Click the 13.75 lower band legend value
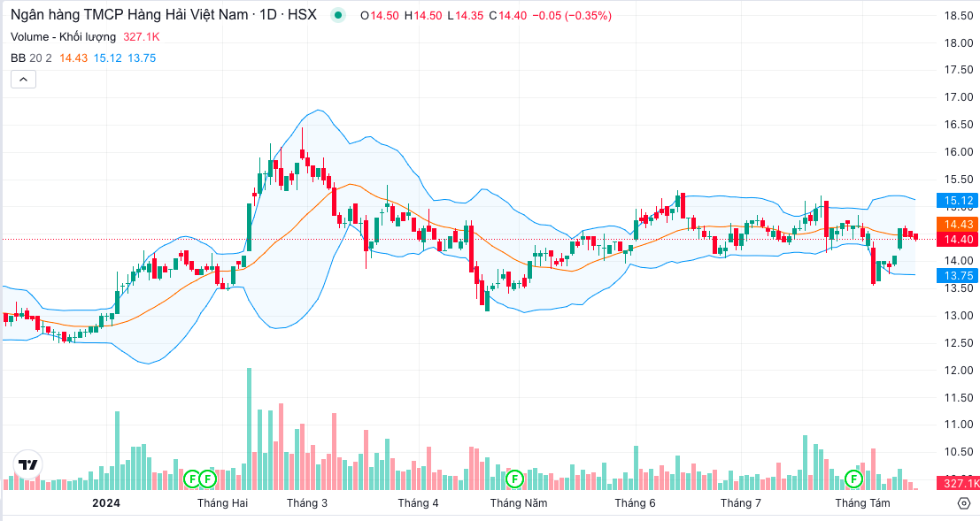The height and width of the screenshot is (521, 980). [142, 58]
